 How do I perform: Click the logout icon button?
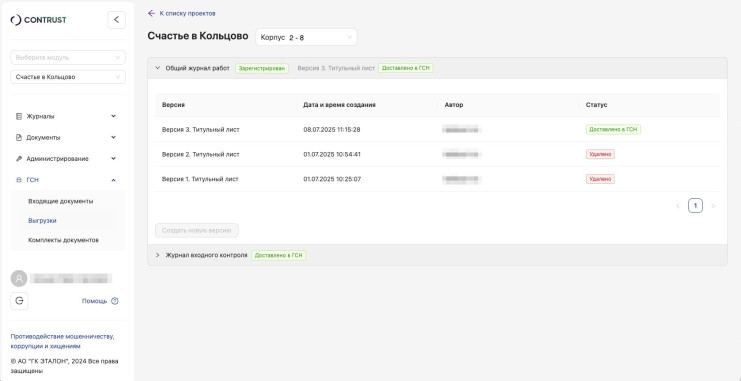point(19,301)
